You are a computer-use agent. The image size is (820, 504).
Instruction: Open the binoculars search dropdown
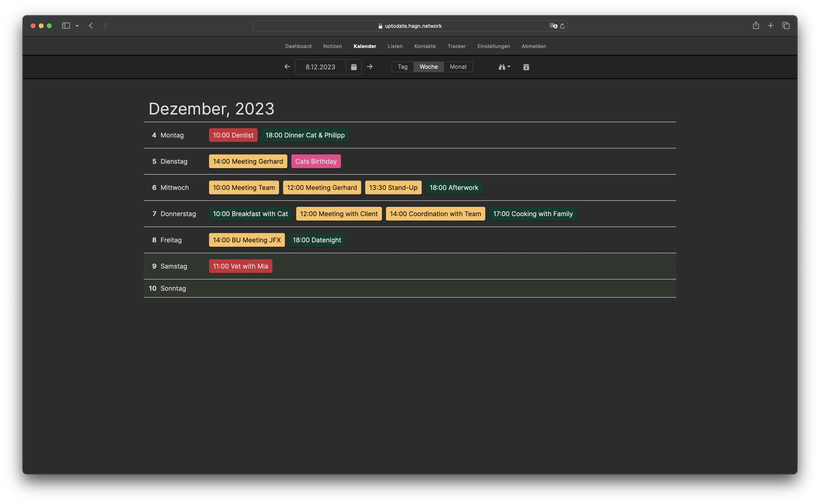(x=504, y=67)
